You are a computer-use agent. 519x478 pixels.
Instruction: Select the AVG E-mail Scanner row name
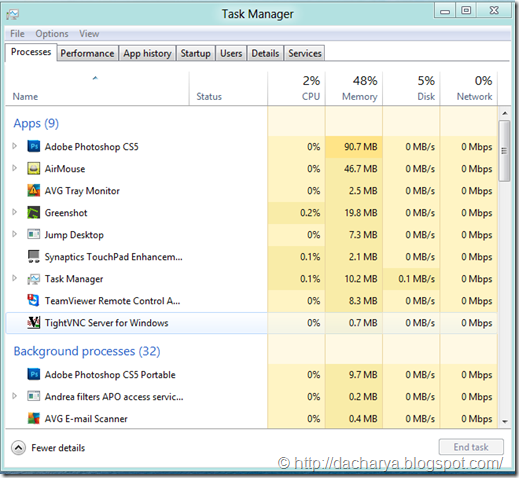click(86, 419)
